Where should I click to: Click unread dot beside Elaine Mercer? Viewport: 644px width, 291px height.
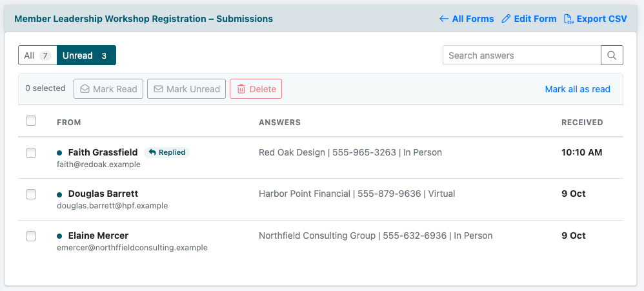pyautogui.click(x=59, y=236)
